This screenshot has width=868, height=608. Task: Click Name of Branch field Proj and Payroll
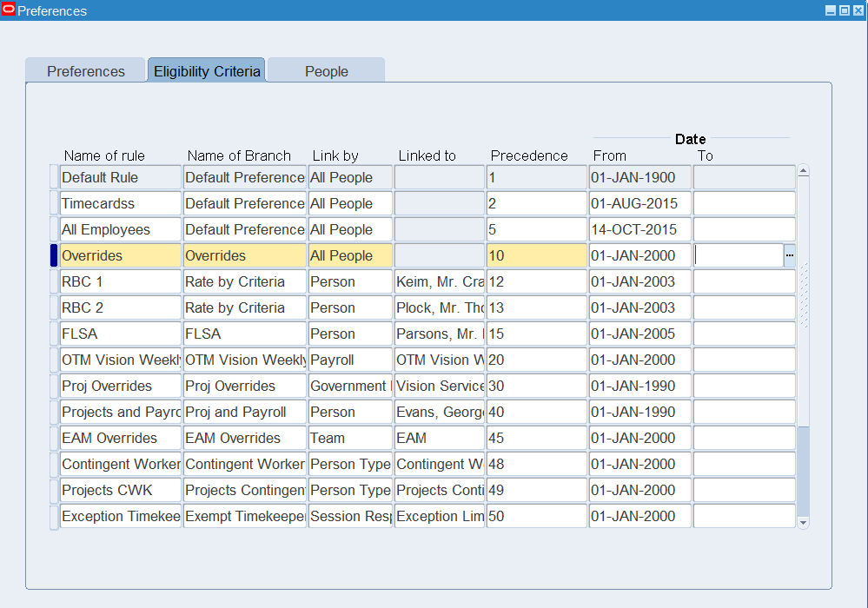click(245, 412)
